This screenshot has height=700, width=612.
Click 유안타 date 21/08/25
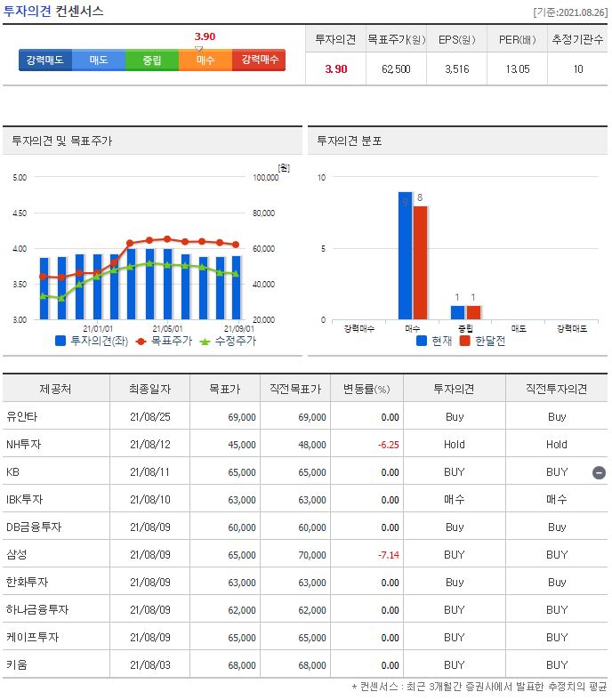(x=150, y=417)
